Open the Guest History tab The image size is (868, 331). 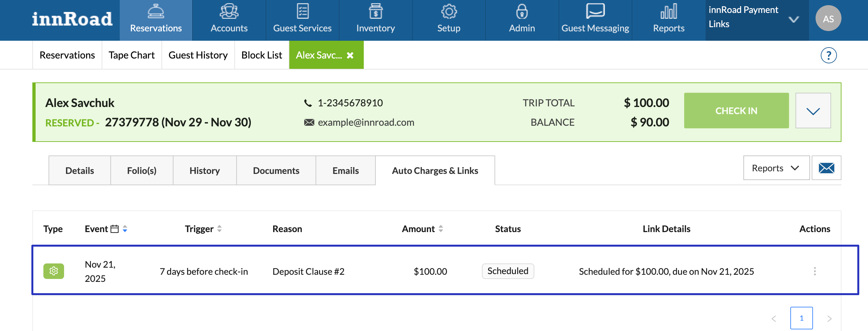[198, 55]
